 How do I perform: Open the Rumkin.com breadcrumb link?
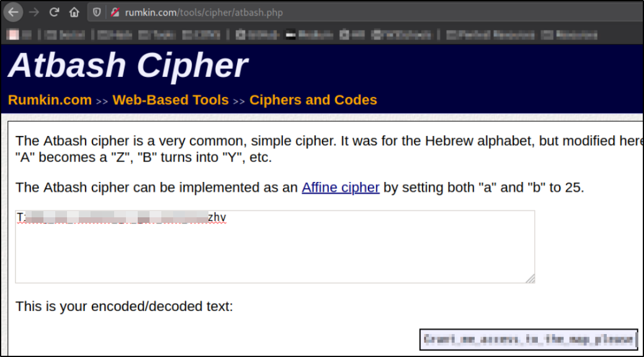pos(50,100)
